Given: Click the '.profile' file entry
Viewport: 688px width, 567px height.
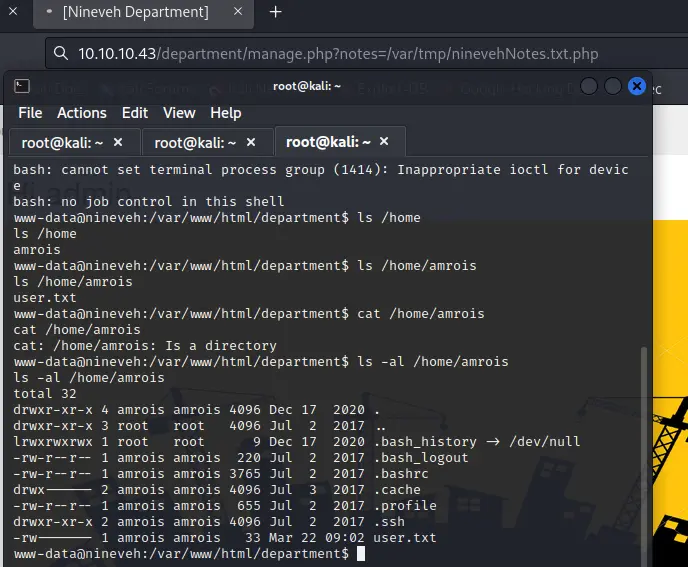Looking at the screenshot, I should point(405,506).
